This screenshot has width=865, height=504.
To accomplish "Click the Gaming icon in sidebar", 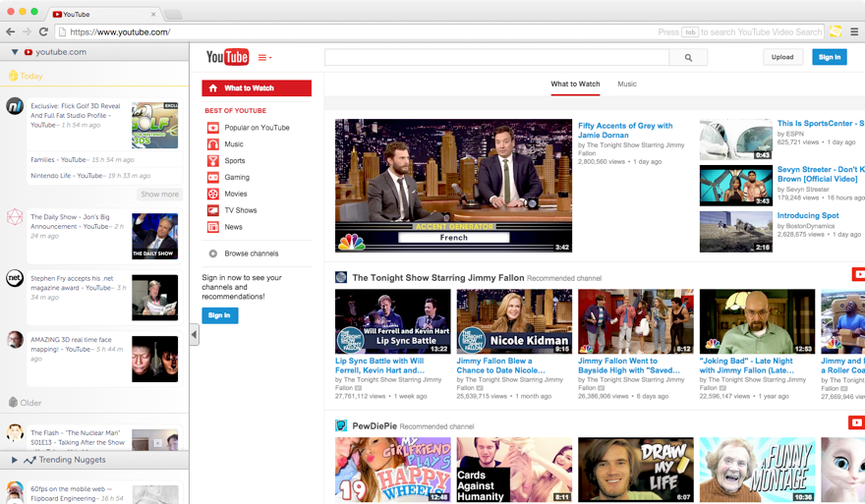I will [x=213, y=178].
